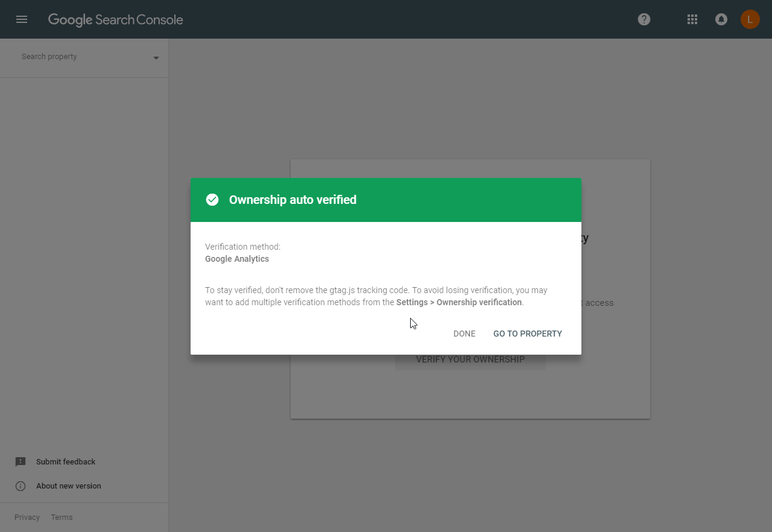This screenshot has width=772, height=532.
Task: Click the green checkmark verified icon
Action: pyautogui.click(x=212, y=200)
